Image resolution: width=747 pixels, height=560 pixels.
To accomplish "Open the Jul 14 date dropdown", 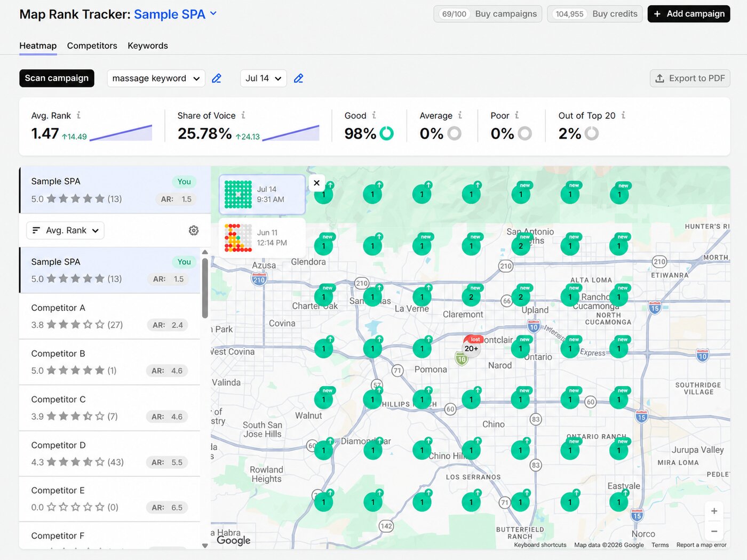I will coord(263,78).
